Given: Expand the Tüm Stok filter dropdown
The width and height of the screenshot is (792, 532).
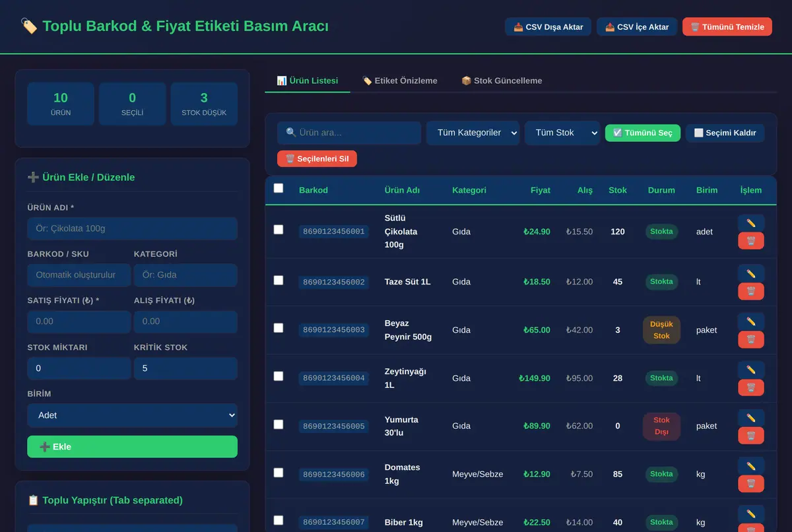Looking at the screenshot, I should pyautogui.click(x=562, y=133).
